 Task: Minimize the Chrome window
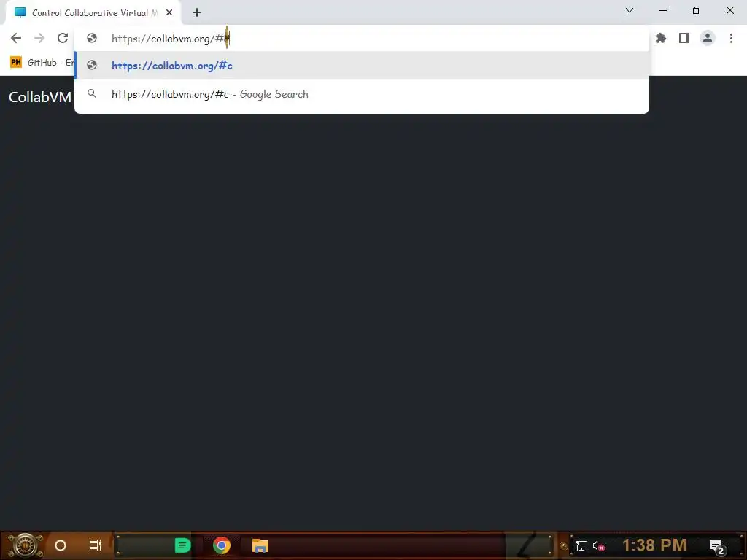(x=662, y=10)
